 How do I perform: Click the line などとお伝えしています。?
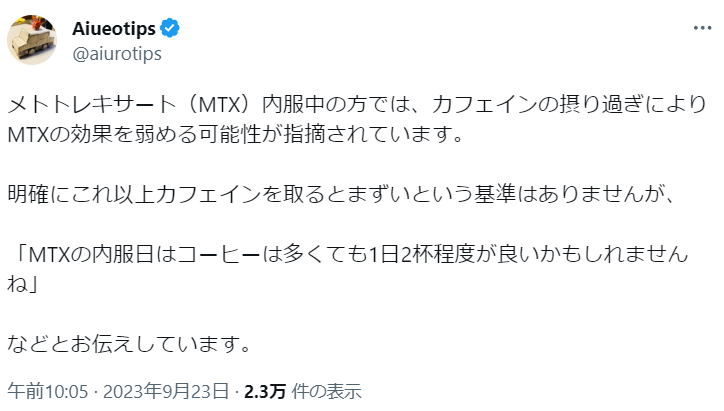pos(127,343)
